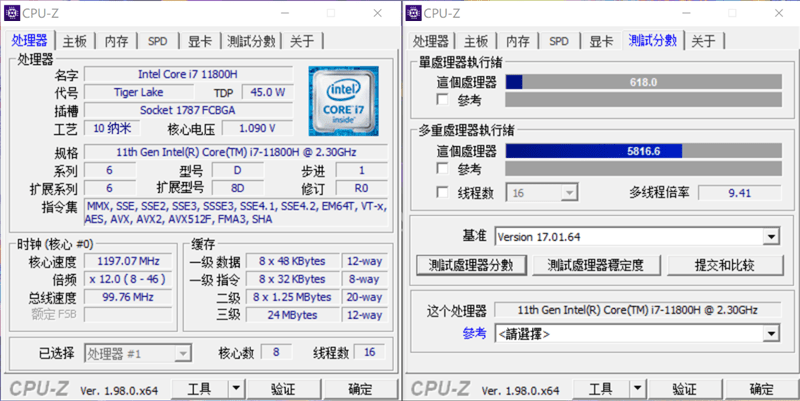Image resolution: width=800 pixels, height=401 pixels.
Task: Click the single-thread 參考 reference bar
Action: click(x=643, y=99)
